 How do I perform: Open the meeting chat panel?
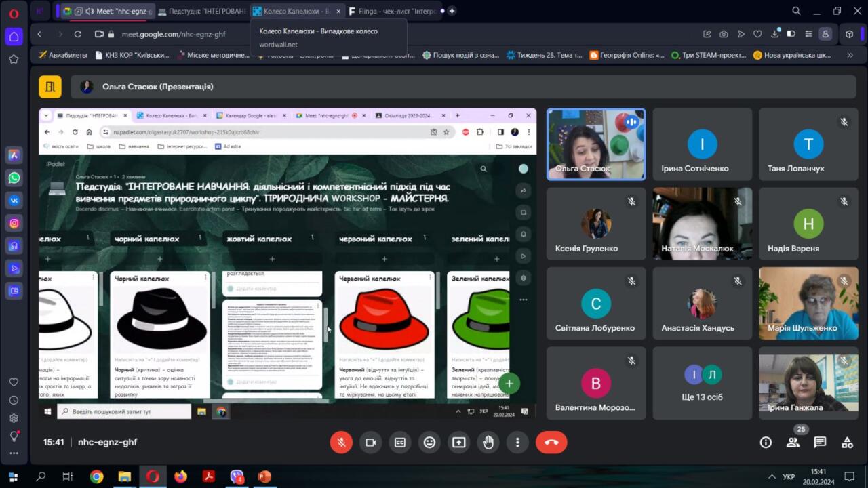pyautogui.click(x=820, y=443)
